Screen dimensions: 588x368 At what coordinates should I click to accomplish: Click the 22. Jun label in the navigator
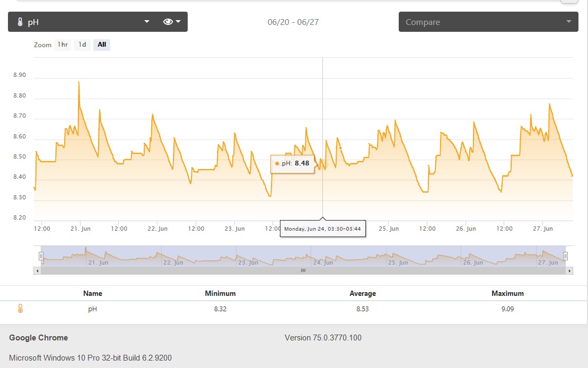(x=173, y=262)
